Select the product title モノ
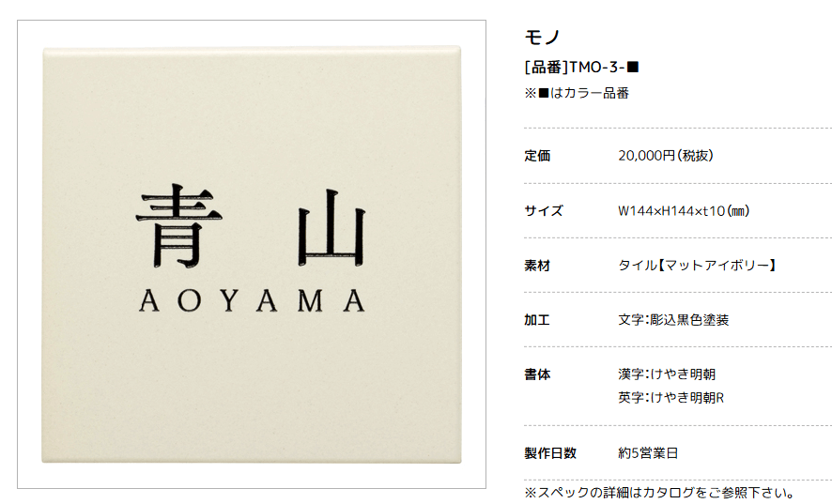 pos(542,38)
